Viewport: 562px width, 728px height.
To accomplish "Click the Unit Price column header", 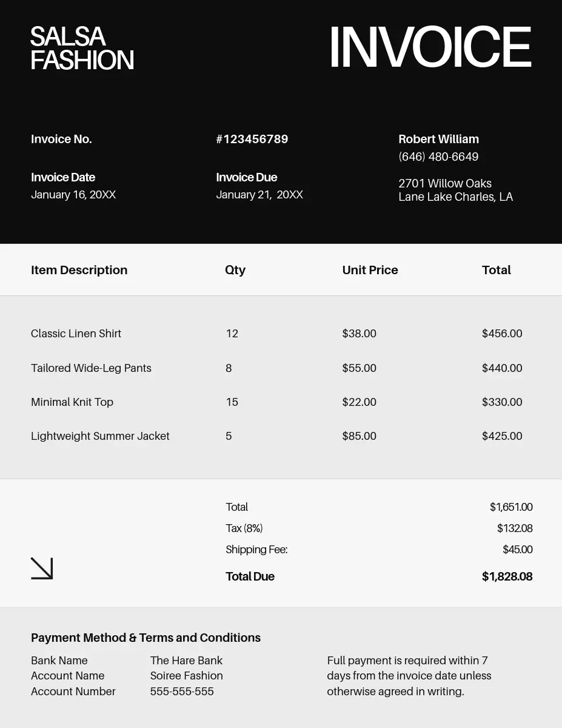I will click(370, 270).
